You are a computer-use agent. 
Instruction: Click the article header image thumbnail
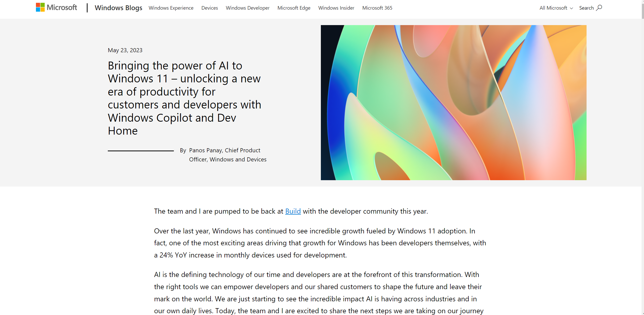point(454,102)
